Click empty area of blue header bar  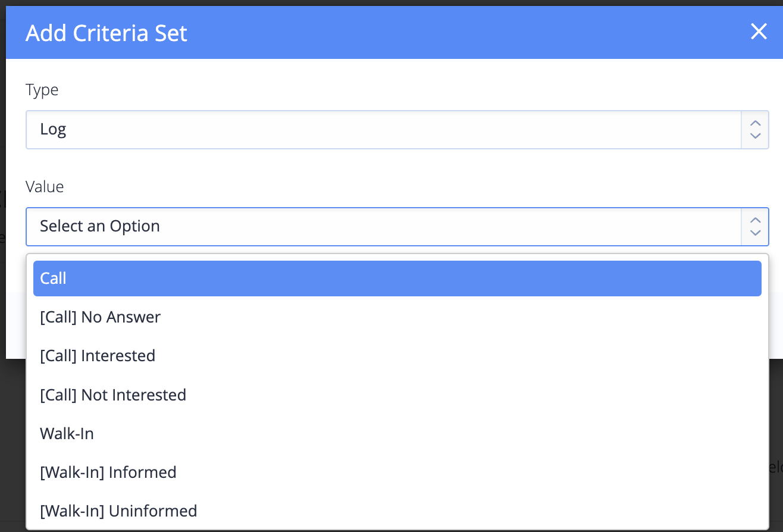(464, 33)
